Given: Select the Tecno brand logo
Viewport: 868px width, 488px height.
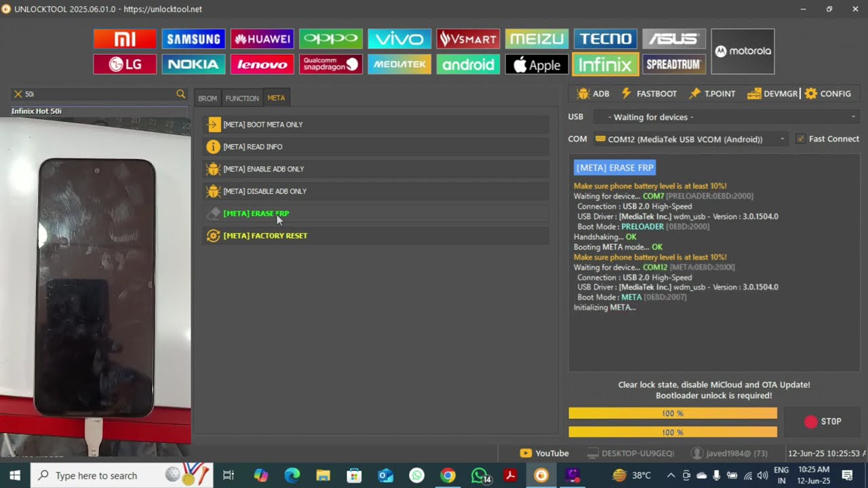Looking at the screenshot, I should tap(606, 39).
